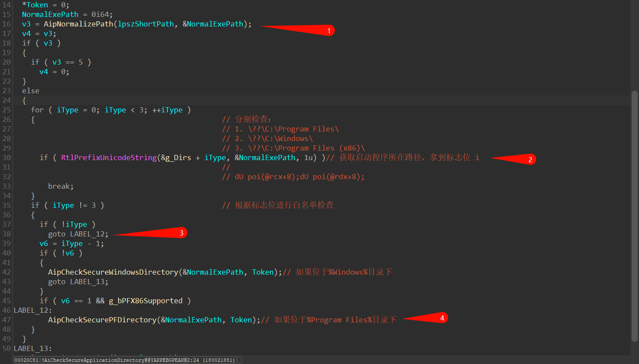Click the AipCheckSecurePFDirectory function call
The width and height of the screenshot is (639, 364).
click(x=102, y=320)
